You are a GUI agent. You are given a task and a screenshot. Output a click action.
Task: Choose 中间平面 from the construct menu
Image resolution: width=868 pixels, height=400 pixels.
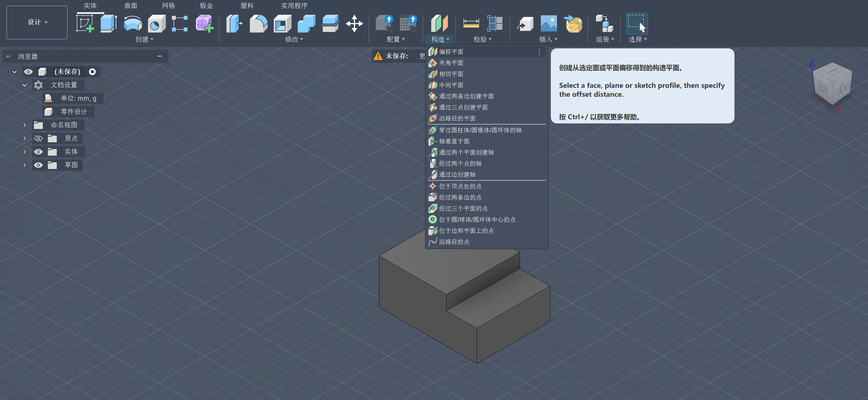pyautogui.click(x=451, y=85)
